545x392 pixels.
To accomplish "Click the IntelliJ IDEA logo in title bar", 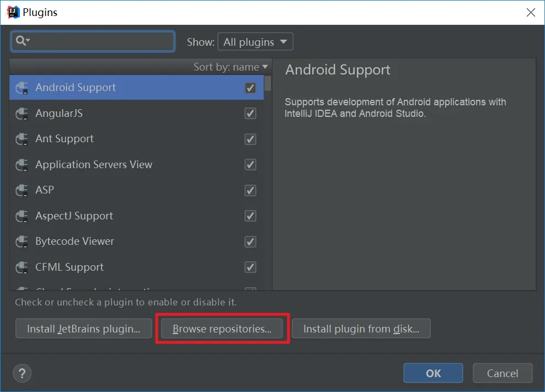I will tap(13, 12).
